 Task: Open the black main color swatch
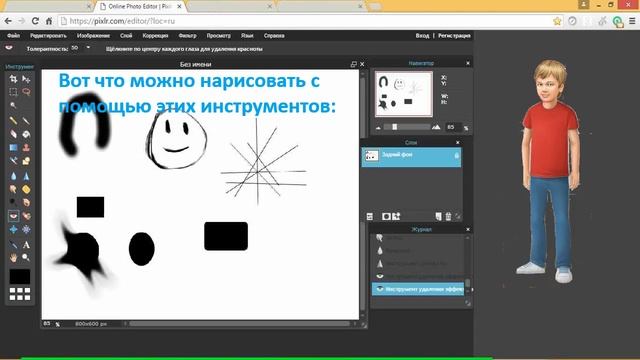point(20,276)
